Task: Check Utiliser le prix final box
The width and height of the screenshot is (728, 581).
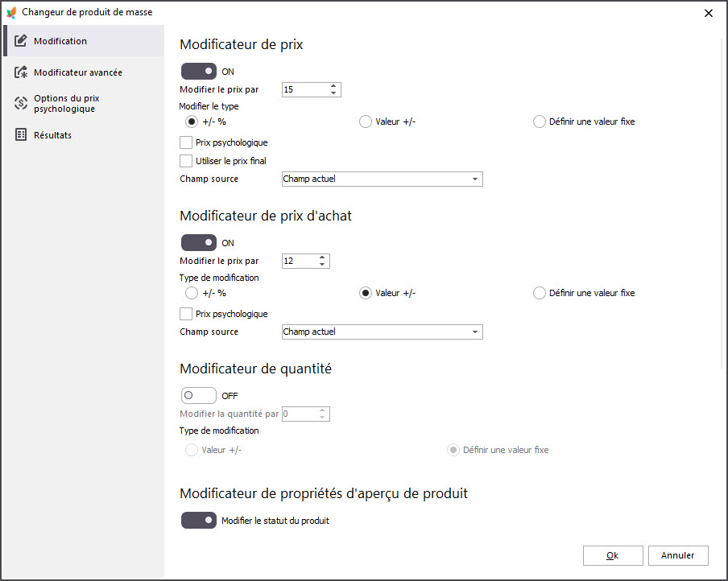Action: click(x=186, y=161)
